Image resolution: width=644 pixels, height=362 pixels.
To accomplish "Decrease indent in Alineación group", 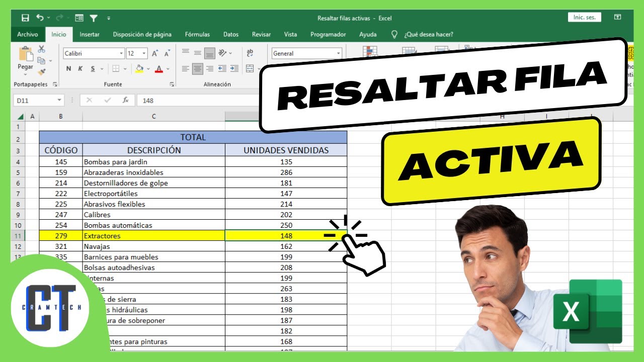I will [x=222, y=68].
